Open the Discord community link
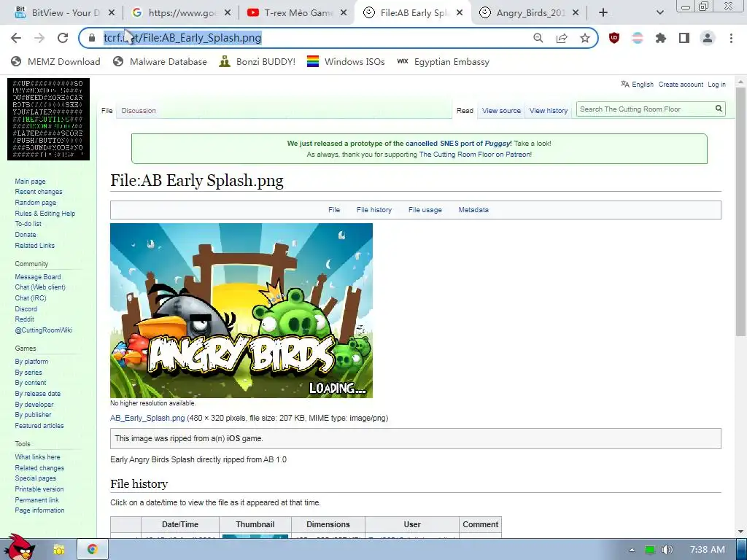The image size is (747, 560). click(26, 309)
